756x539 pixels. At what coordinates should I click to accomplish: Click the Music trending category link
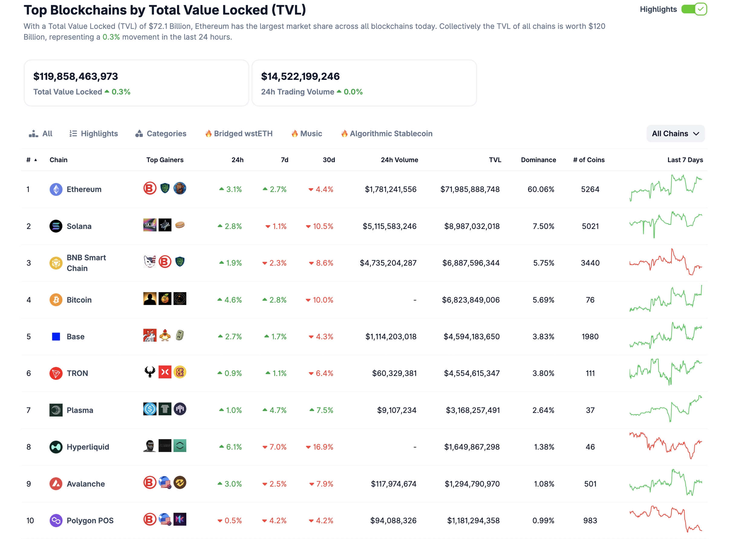[307, 134]
